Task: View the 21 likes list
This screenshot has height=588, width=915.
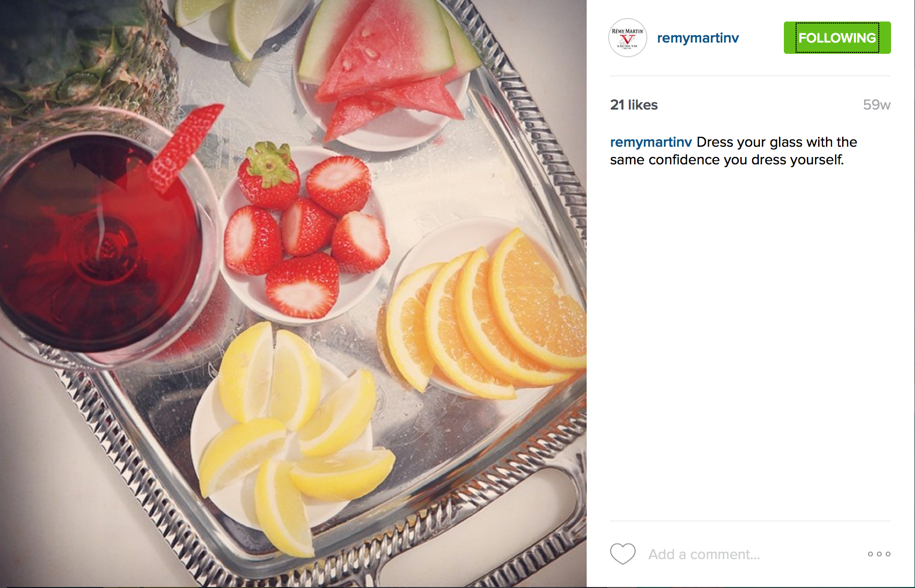Action: 634,105
